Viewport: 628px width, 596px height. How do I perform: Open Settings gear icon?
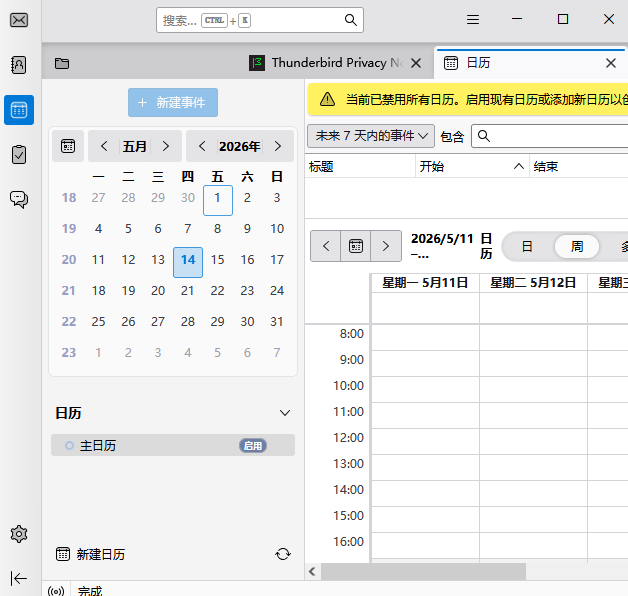pos(19,534)
